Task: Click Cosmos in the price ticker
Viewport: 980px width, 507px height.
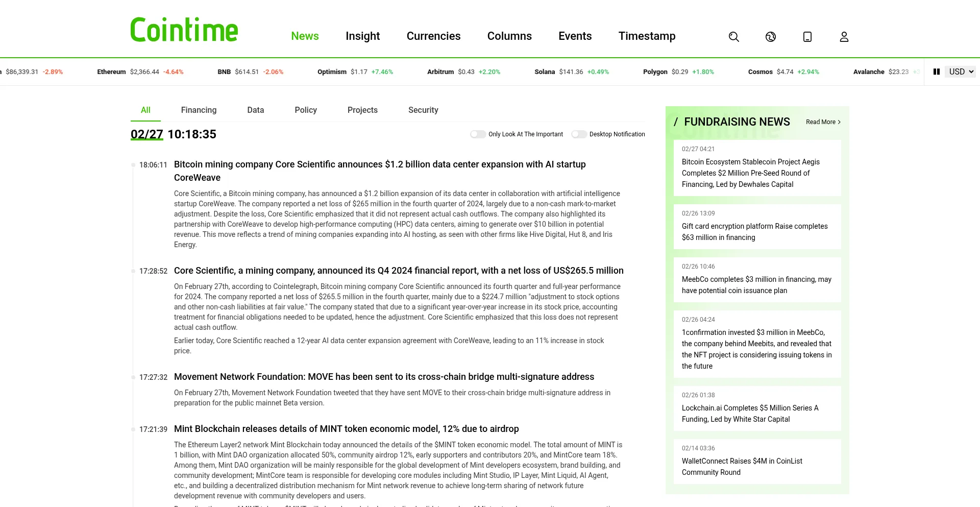Action: point(761,72)
